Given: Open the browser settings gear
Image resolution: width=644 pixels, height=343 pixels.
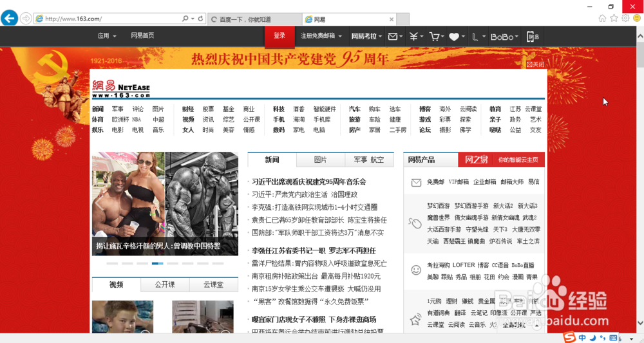Looking at the screenshot, I should [625, 18].
